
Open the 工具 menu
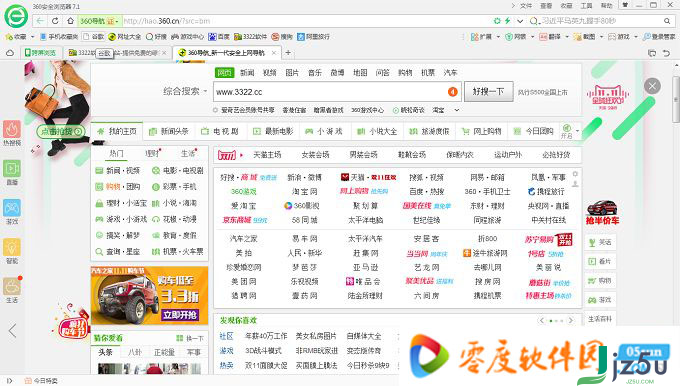(586, 6)
